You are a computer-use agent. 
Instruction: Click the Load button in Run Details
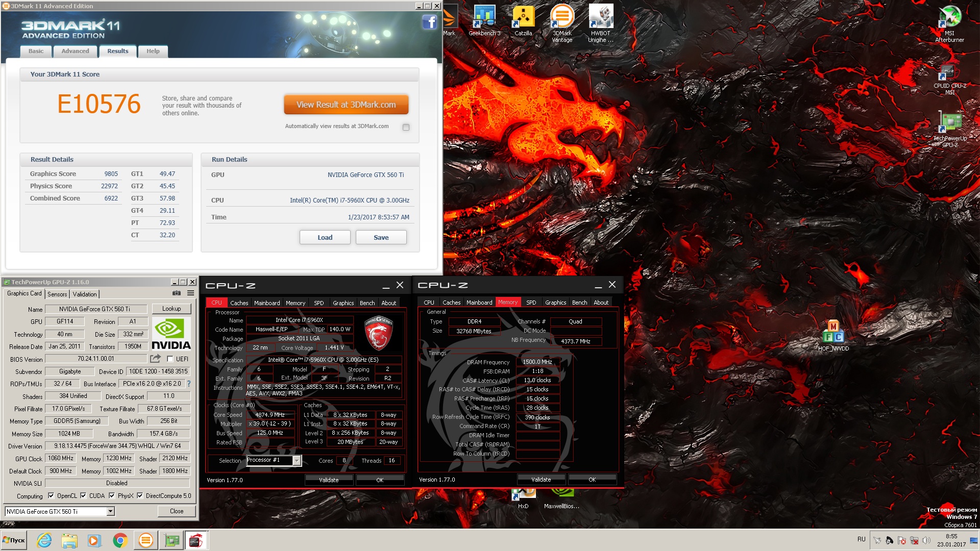pyautogui.click(x=325, y=237)
